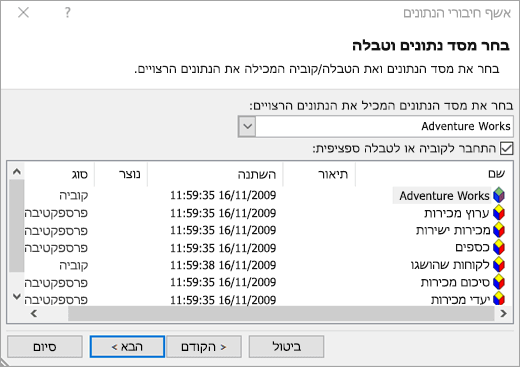Click the פרספקטיבה type of ערוץ מכירות
The image size is (520, 367).
pyautogui.click(x=56, y=213)
